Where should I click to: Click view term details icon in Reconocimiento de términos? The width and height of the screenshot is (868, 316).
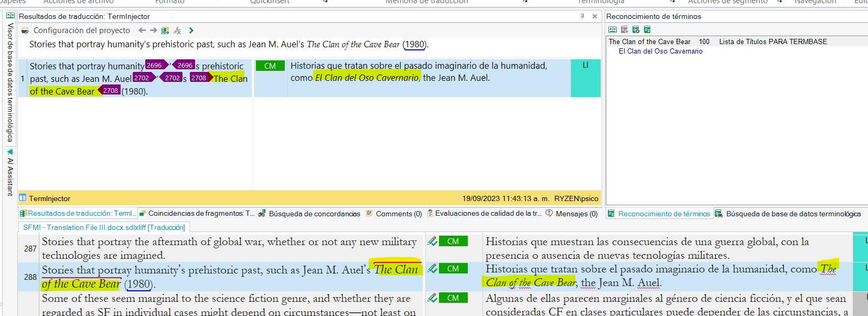point(613,30)
